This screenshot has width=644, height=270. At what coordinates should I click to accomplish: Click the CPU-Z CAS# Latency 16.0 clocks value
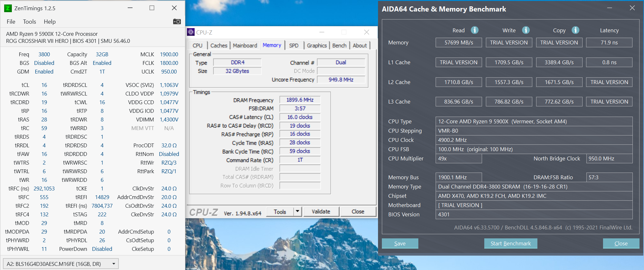point(300,117)
